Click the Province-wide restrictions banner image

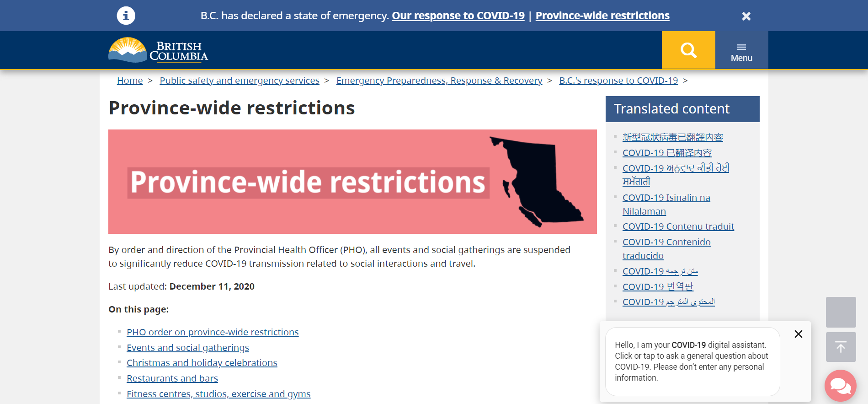(x=352, y=182)
